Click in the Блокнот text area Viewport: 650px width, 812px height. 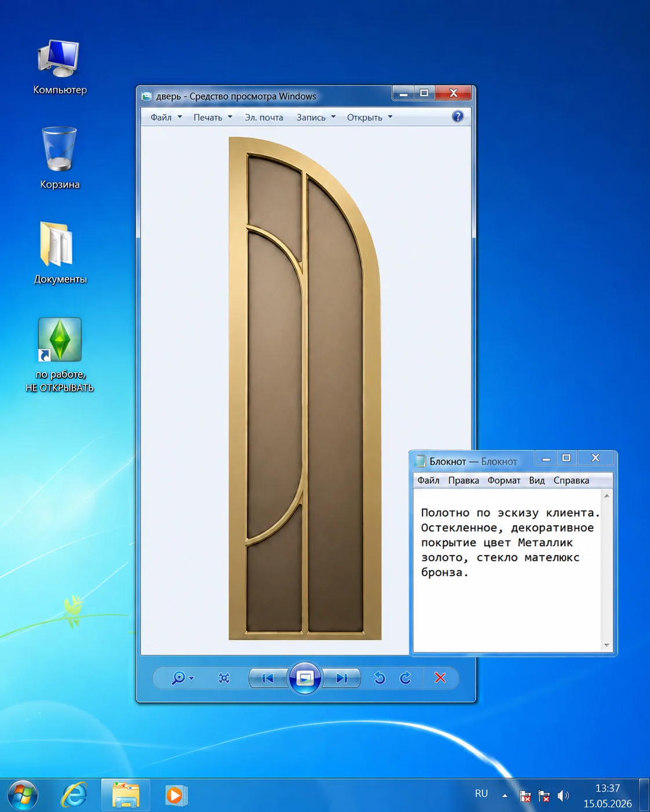coord(507,570)
